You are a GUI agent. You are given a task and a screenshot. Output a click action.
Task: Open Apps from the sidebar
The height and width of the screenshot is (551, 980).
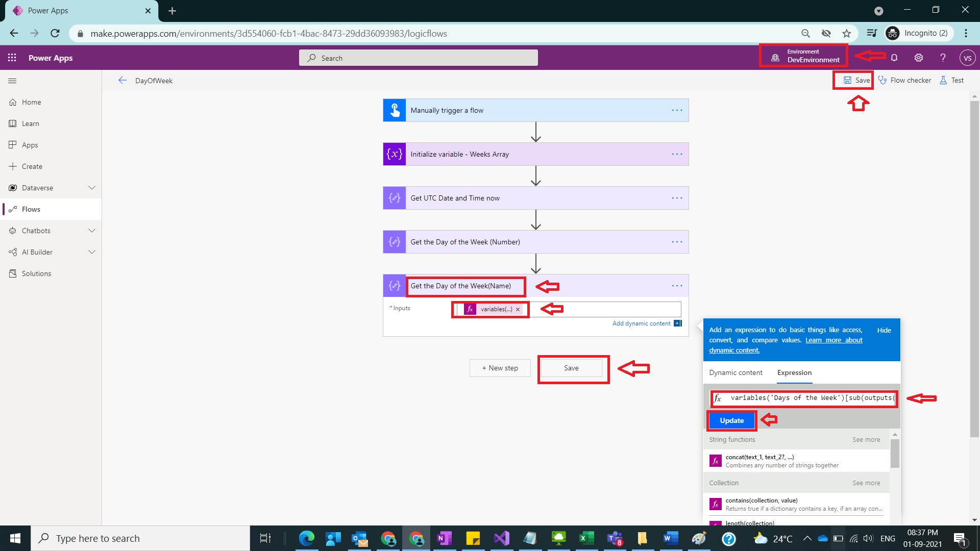point(29,144)
